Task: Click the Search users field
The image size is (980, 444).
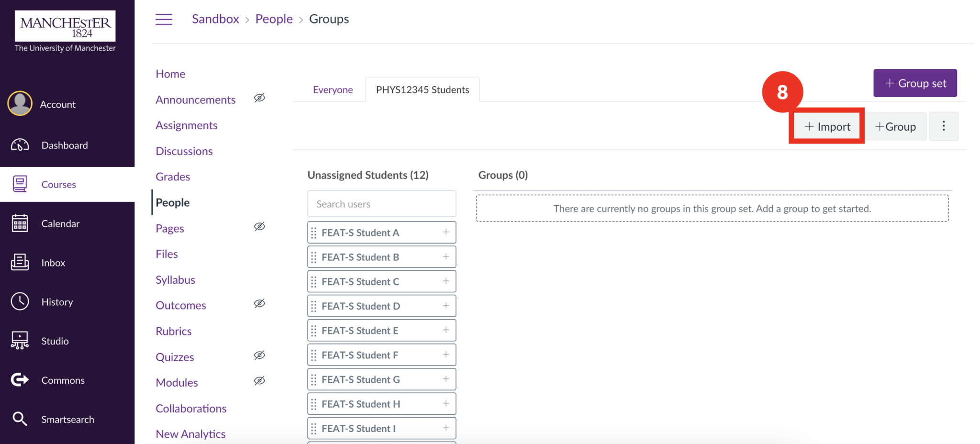Action: click(381, 203)
